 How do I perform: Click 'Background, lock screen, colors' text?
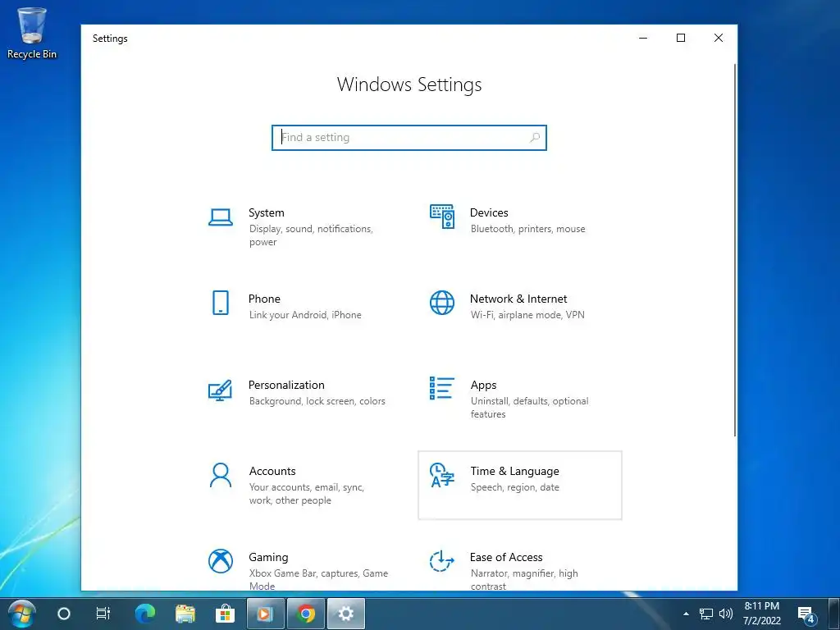click(317, 401)
